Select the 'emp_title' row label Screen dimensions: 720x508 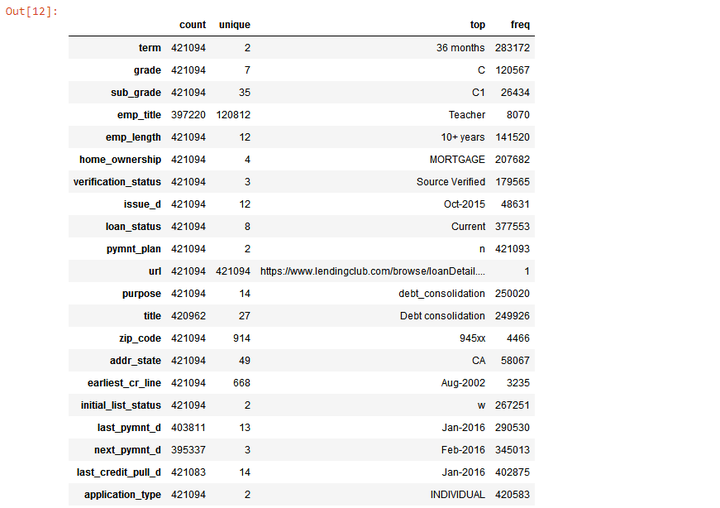click(135, 115)
